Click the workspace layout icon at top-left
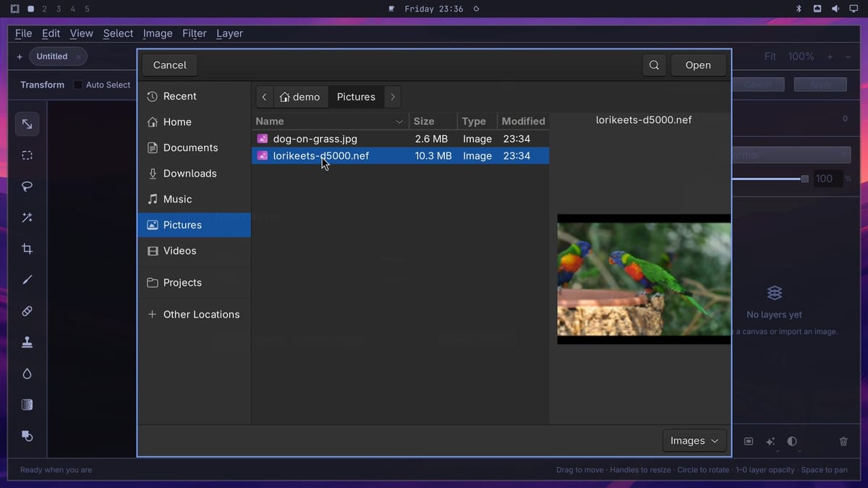The image size is (868, 488). 14,9
